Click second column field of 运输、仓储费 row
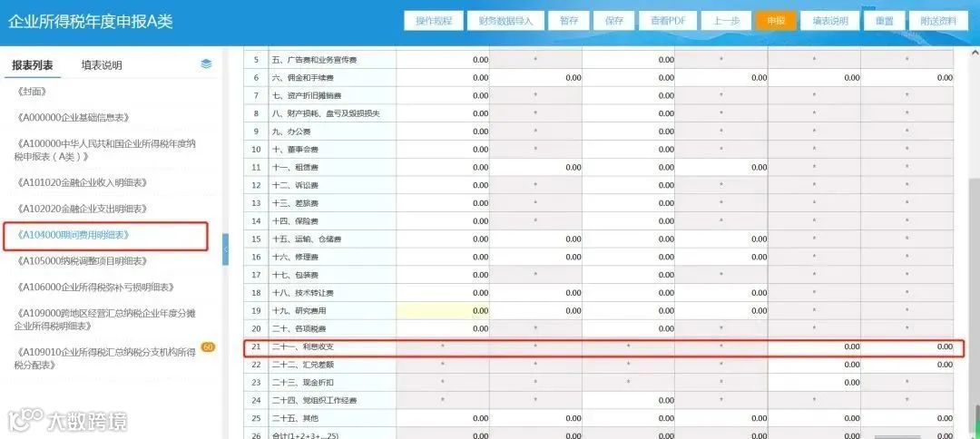Screen dimensions: 980x439 (535, 239)
